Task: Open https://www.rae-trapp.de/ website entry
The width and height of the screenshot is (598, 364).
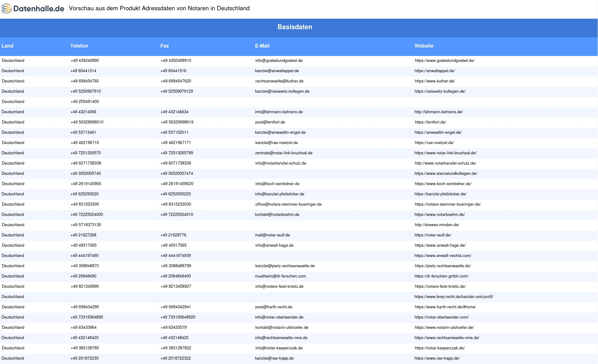Action: (x=437, y=358)
